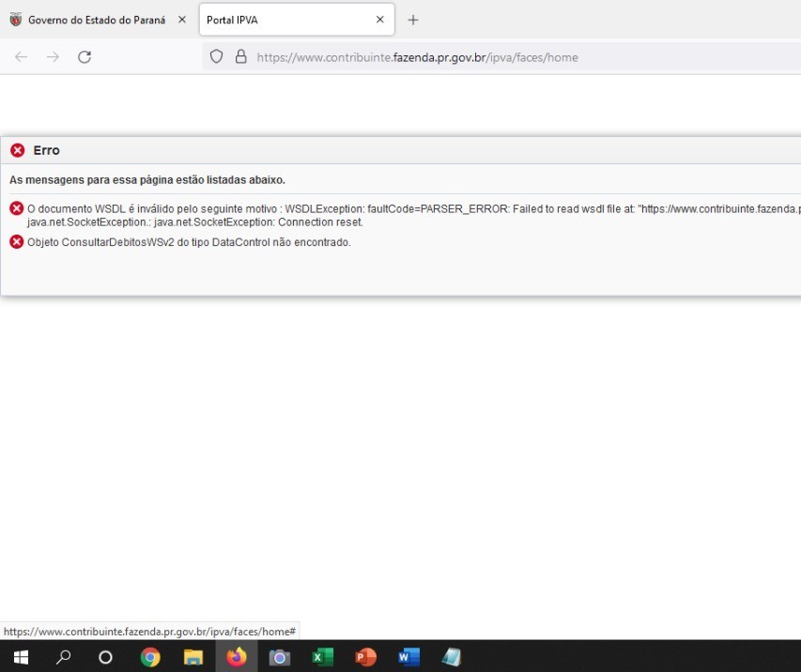Switch to Governo do Estado do Paraná tab
Screen dimensions: 801x672
tap(97, 20)
